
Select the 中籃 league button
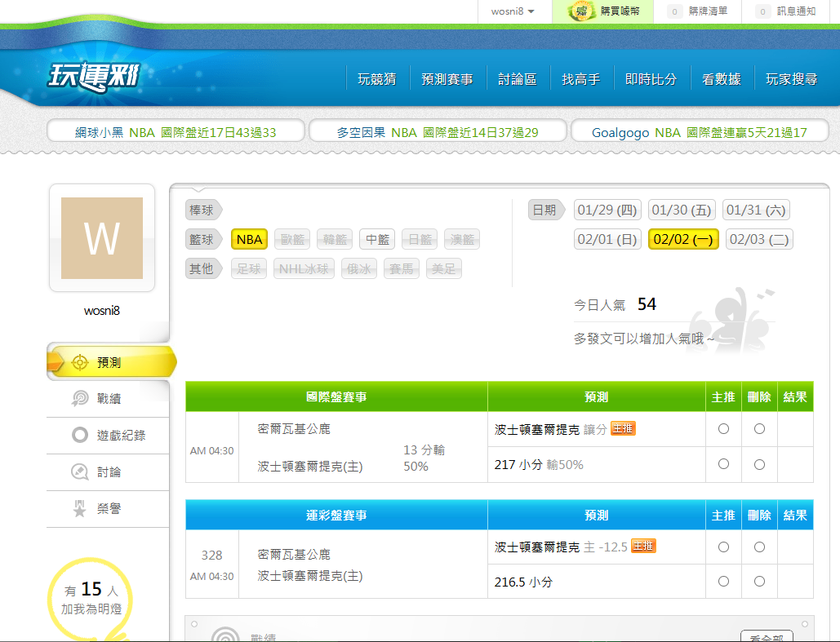pos(377,240)
